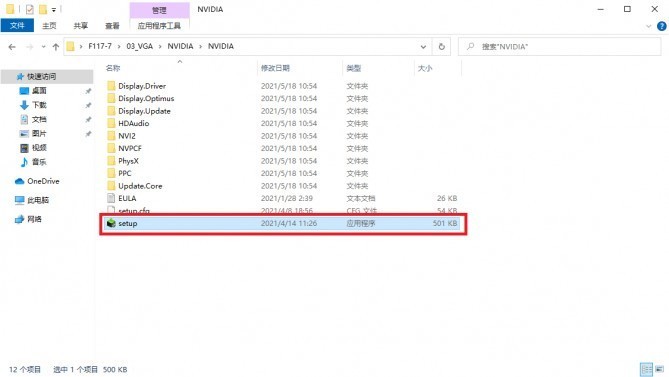The height and width of the screenshot is (377, 669).
Task: Go back with the back arrow
Action: click(12, 46)
